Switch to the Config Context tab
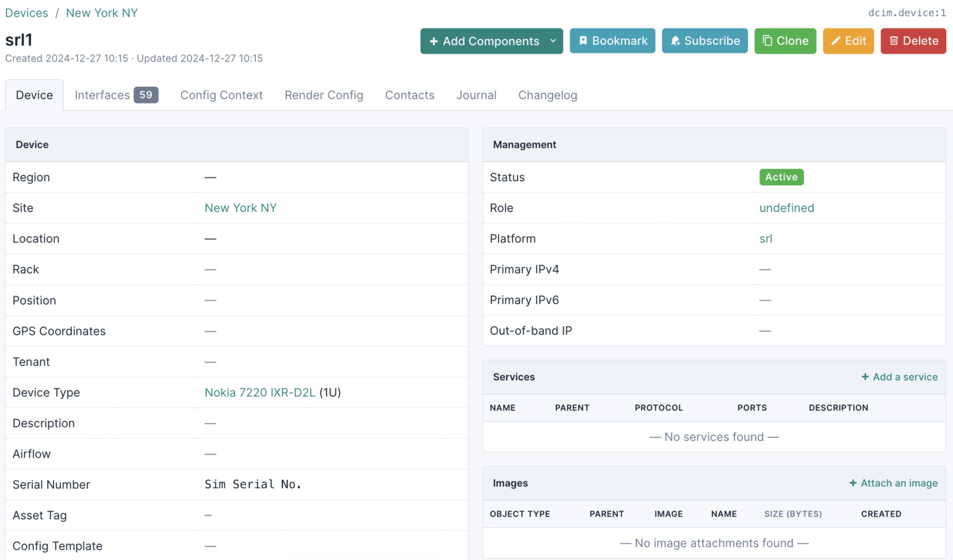The width and height of the screenshot is (953, 560). tap(221, 95)
